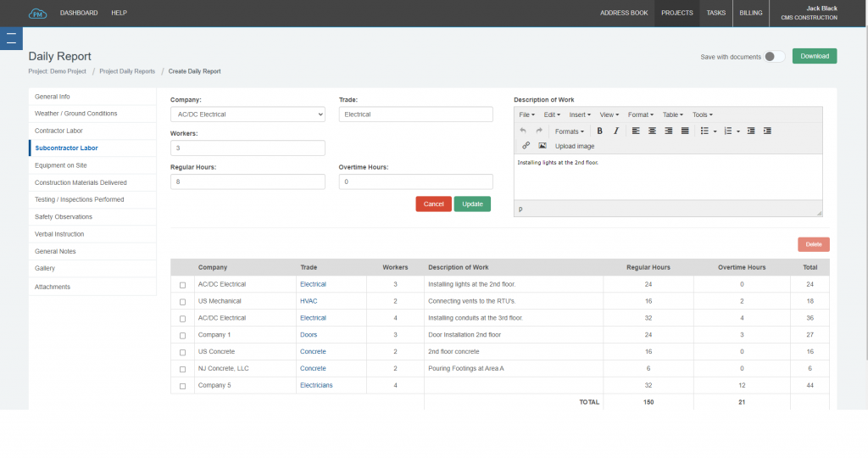Apply bold formatting
Image resolution: width=868 pixels, height=458 pixels.
point(599,131)
